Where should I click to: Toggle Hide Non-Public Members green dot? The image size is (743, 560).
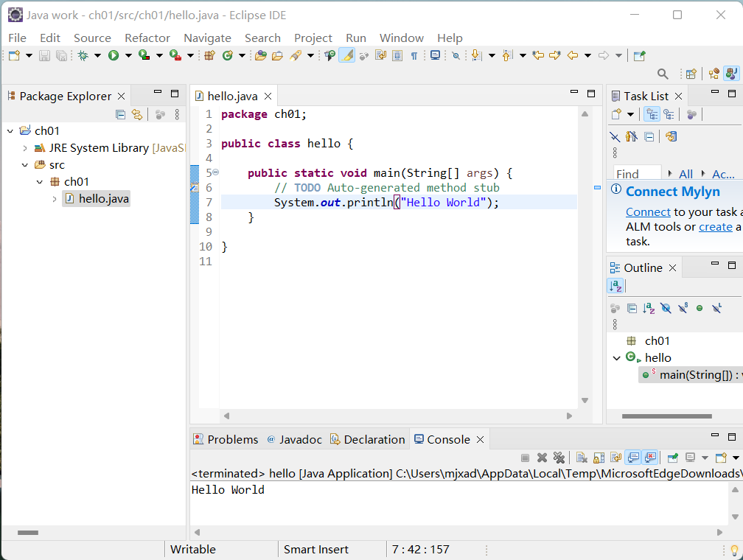(x=700, y=309)
